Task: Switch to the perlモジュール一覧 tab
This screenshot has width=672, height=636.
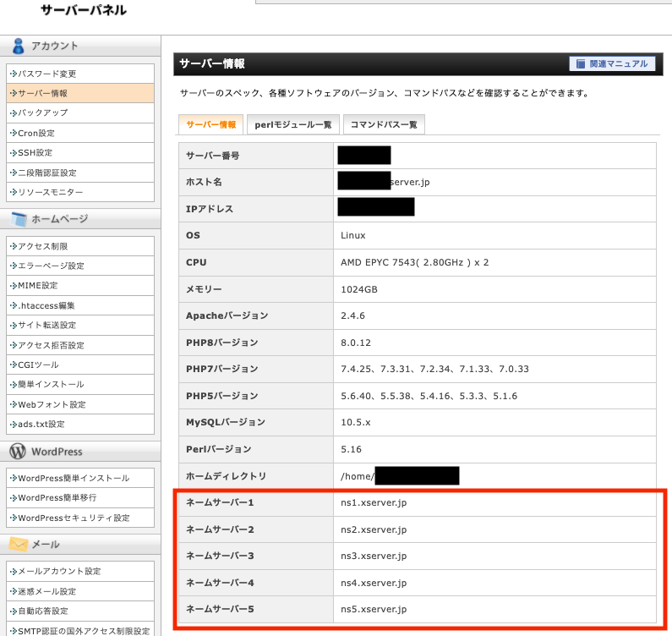Action: click(x=293, y=124)
